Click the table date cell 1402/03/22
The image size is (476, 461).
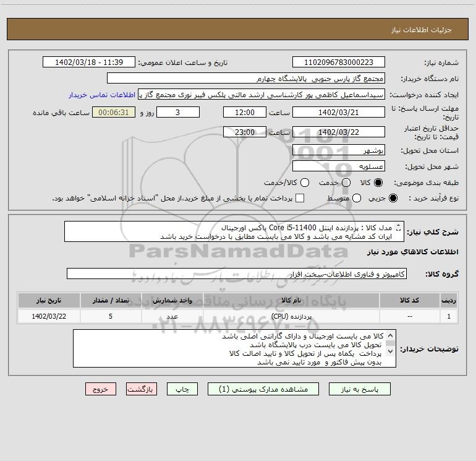[x=49, y=316]
